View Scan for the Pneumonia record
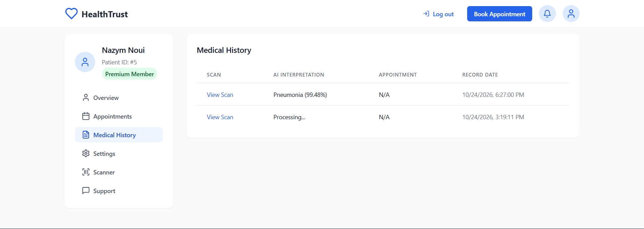Image resolution: width=644 pixels, height=229 pixels. [x=220, y=95]
